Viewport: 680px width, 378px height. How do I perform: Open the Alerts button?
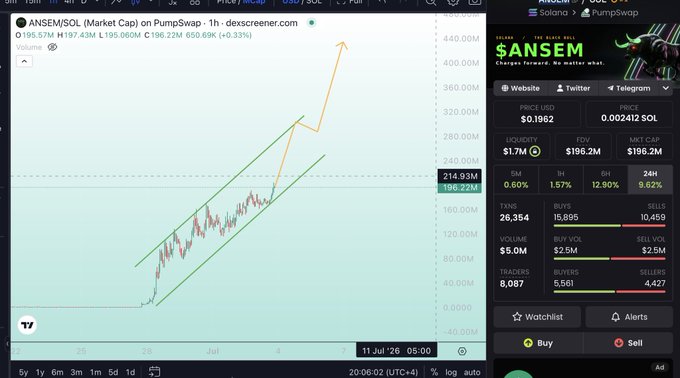629,317
